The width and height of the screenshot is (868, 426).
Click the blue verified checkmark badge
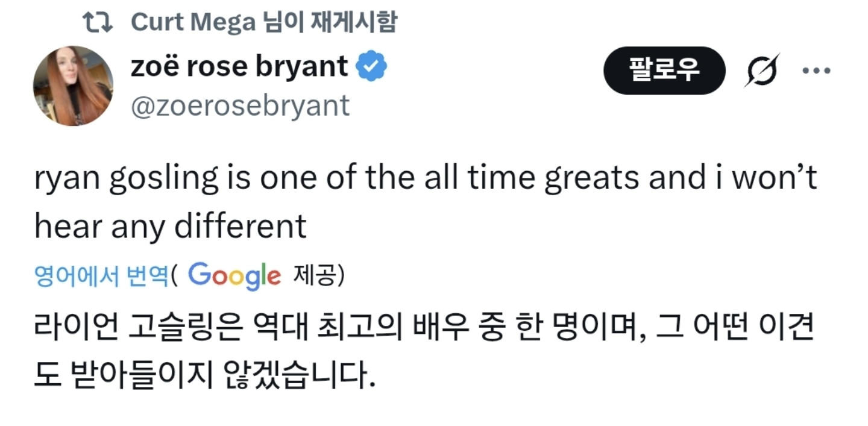(x=372, y=67)
